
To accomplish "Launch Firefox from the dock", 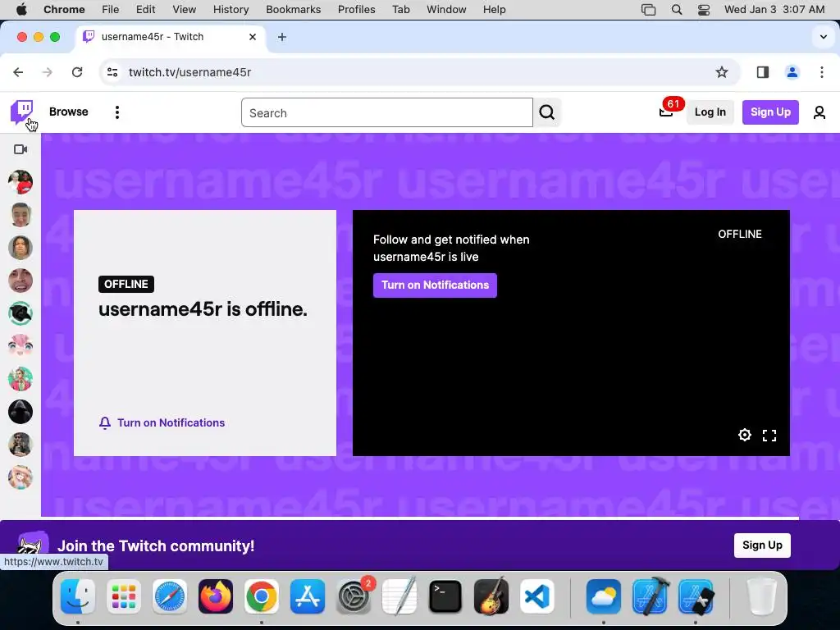I will point(216,596).
